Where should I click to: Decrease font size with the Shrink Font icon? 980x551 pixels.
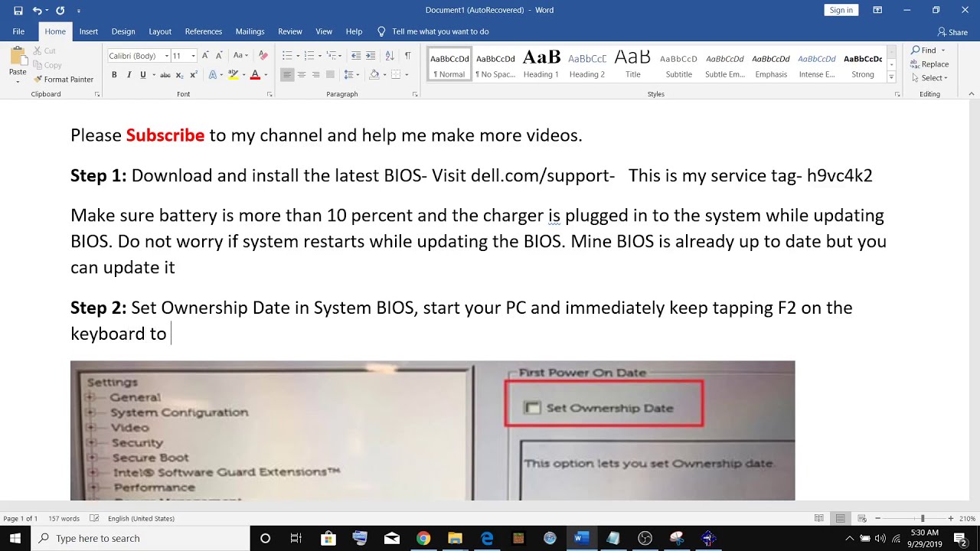pyautogui.click(x=217, y=56)
